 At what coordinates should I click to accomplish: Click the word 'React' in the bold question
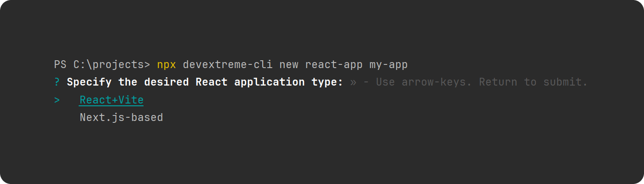point(211,82)
